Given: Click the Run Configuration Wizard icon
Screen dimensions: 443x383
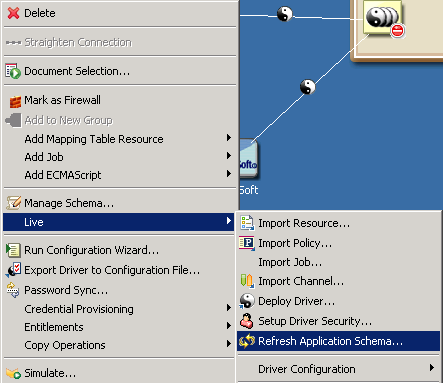Looking at the screenshot, I should 13,250.
